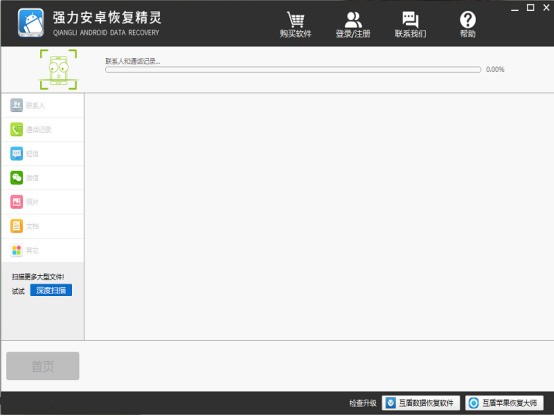Screen dimensions: 554x416
Task: Open the 联系我们 chat icon
Action: point(410,19)
